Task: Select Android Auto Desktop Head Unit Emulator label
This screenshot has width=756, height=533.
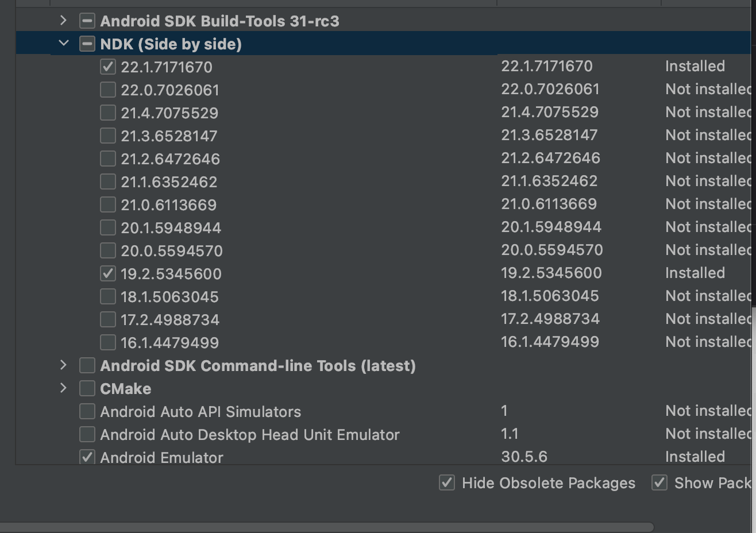Action: 249,435
